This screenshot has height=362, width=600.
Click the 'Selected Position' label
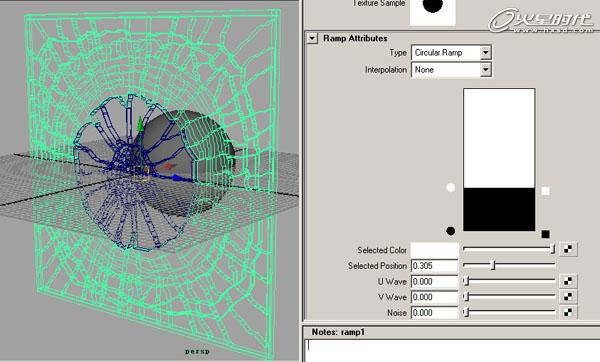(x=377, y=266)
